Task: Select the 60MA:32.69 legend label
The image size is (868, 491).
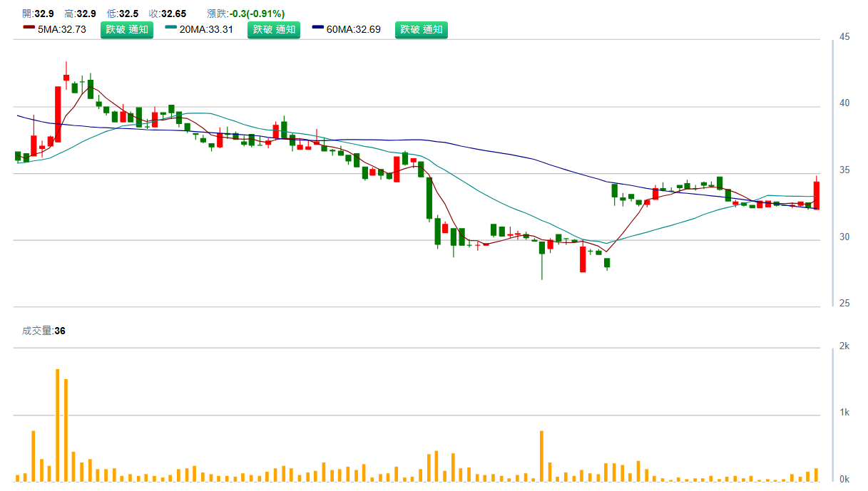Action: coord(354,30)
